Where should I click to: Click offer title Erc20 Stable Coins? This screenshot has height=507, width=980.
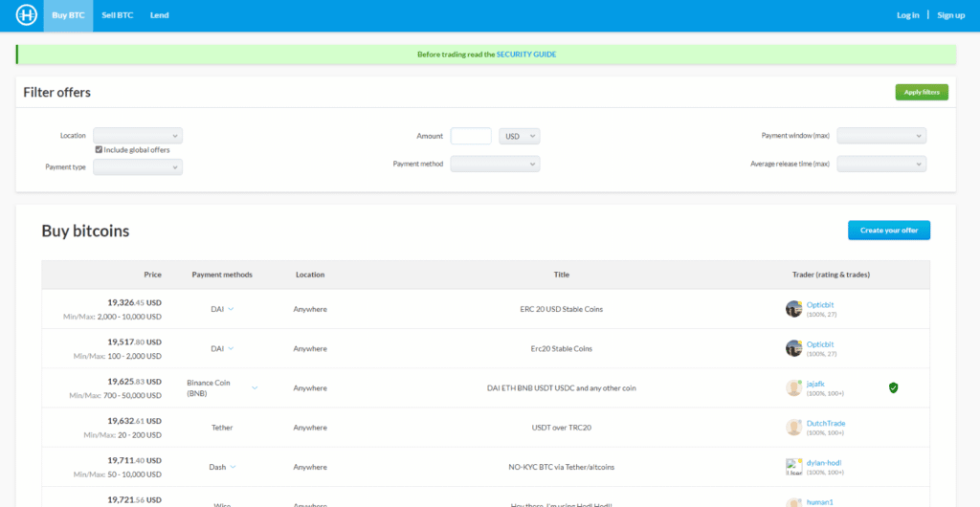pyautogui.click(x=561, y=348)
